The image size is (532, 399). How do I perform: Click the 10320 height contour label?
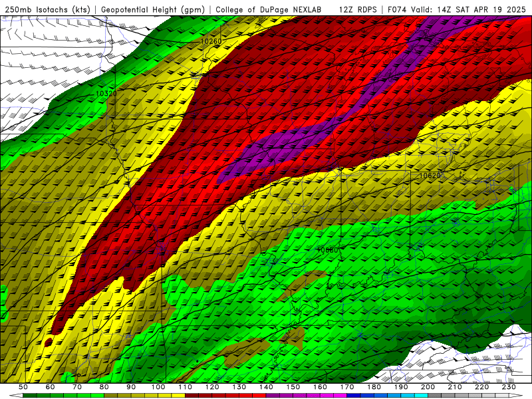pyautogui.click(x=106, y=94)
